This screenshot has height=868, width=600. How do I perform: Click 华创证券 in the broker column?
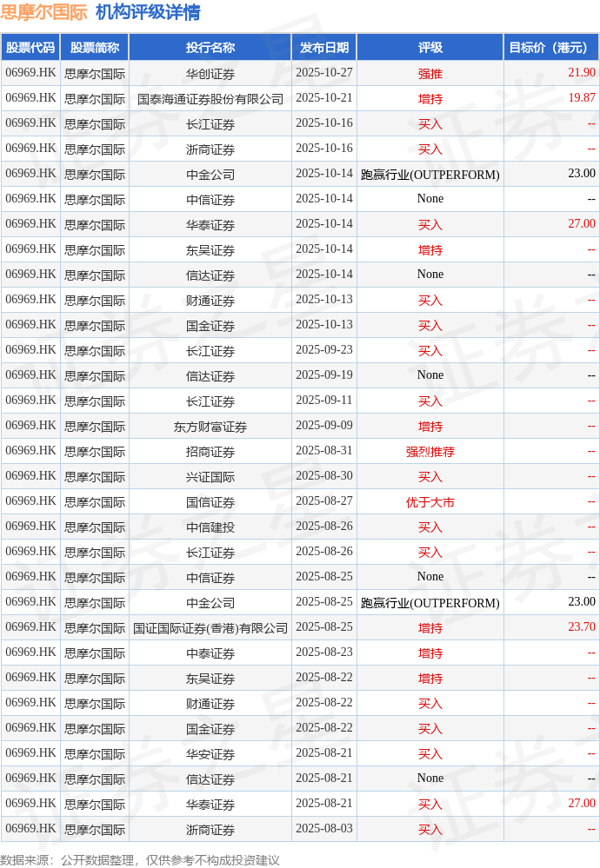210,74
